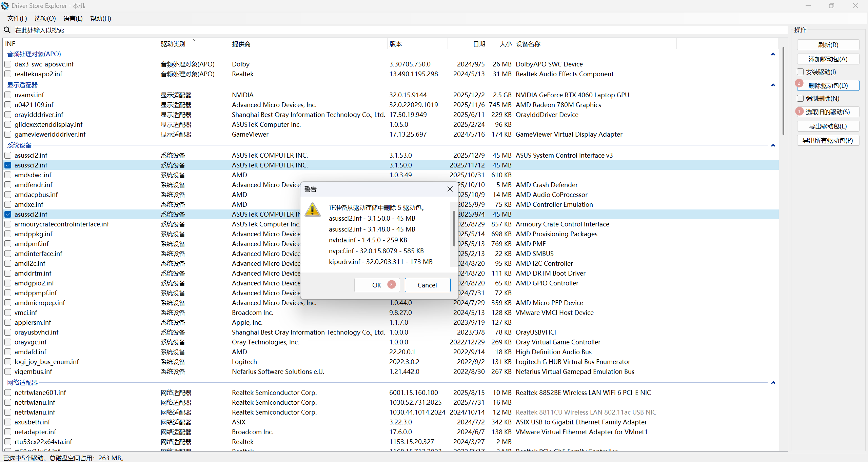Check the box for realtekuapo2.inf
The height and width of the screenshot is (462, 868).
tap(8, 74)
